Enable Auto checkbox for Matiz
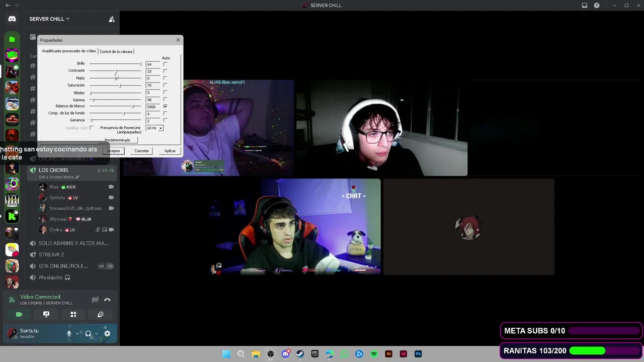The image size is (644, 362). [165, 78]
